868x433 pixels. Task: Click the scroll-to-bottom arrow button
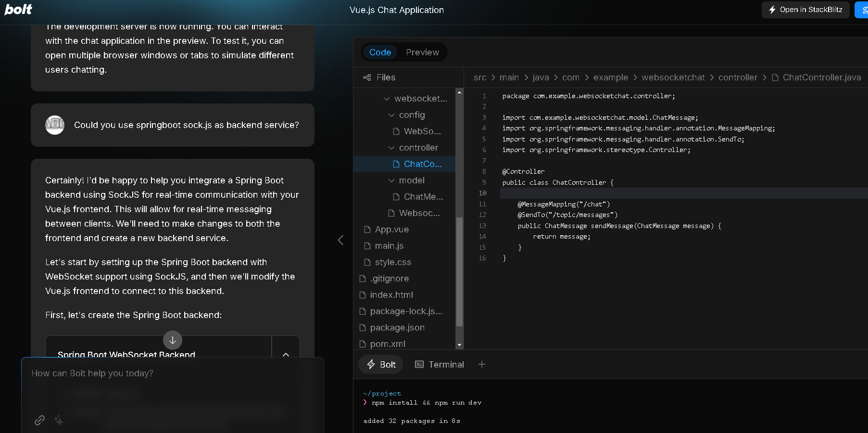(173, 340)
